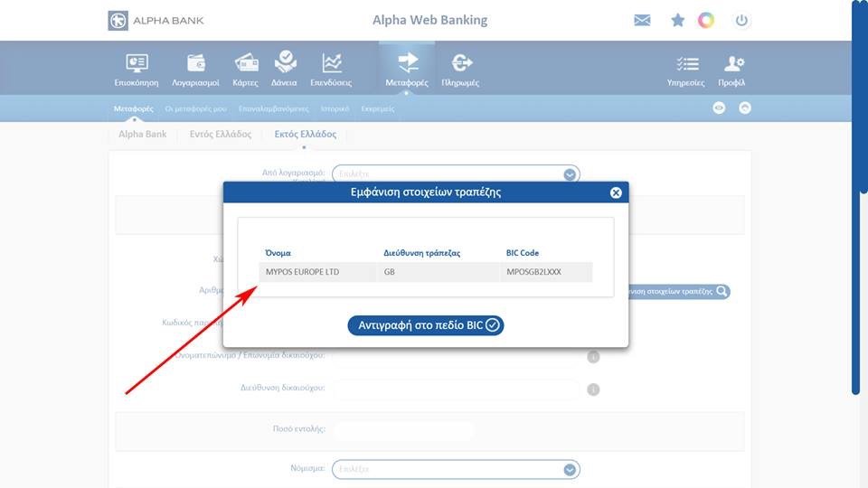Open Επενδύσεις investments section
The height and width of the screenshot is (488, 868).
coord(331,70)
